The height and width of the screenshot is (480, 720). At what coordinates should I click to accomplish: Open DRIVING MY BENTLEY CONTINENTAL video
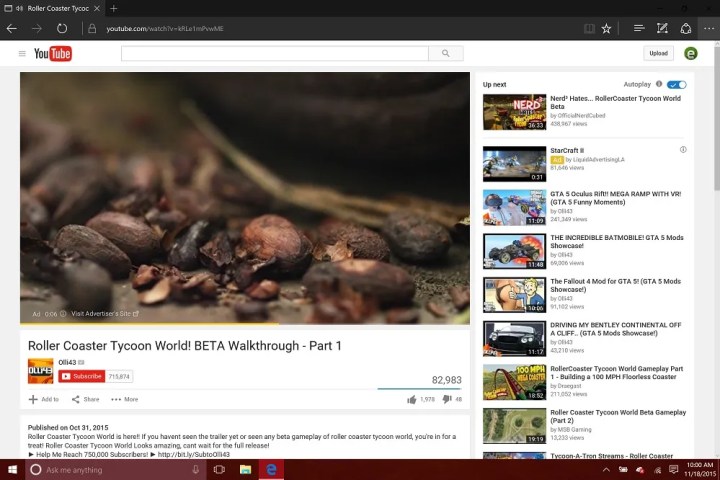615,328
